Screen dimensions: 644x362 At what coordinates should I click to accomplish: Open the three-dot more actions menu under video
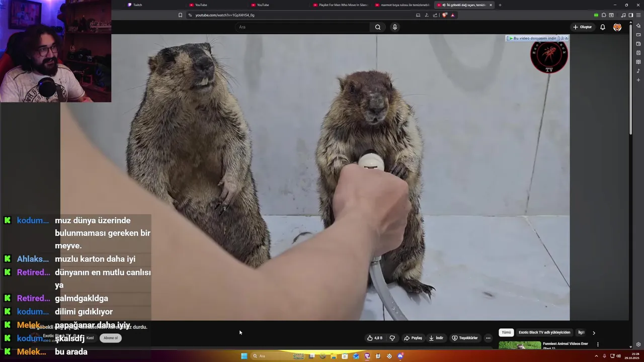[x=488, y=338]
